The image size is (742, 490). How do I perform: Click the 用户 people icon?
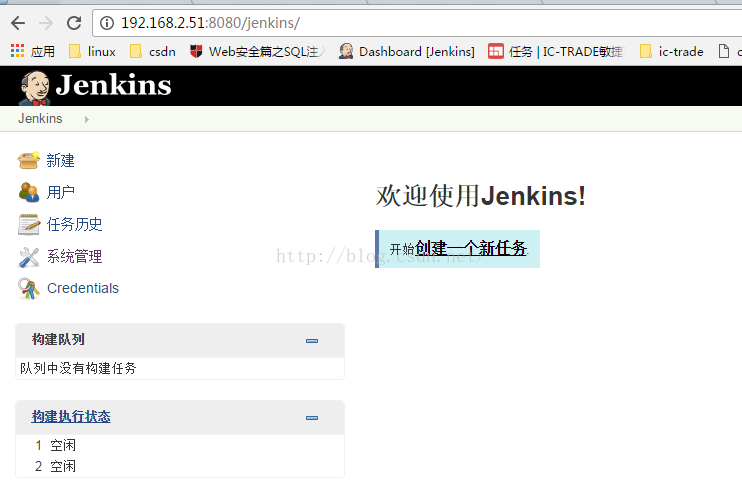[28, 192]
